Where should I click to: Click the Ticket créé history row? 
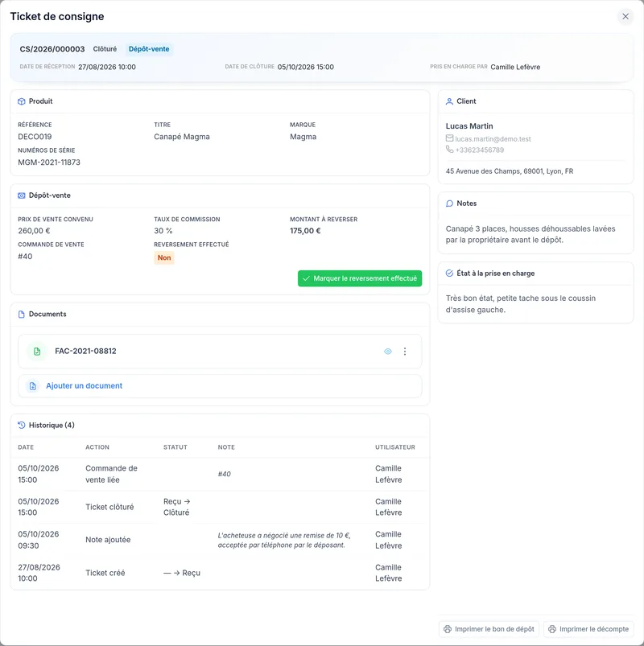pos(220,573)
